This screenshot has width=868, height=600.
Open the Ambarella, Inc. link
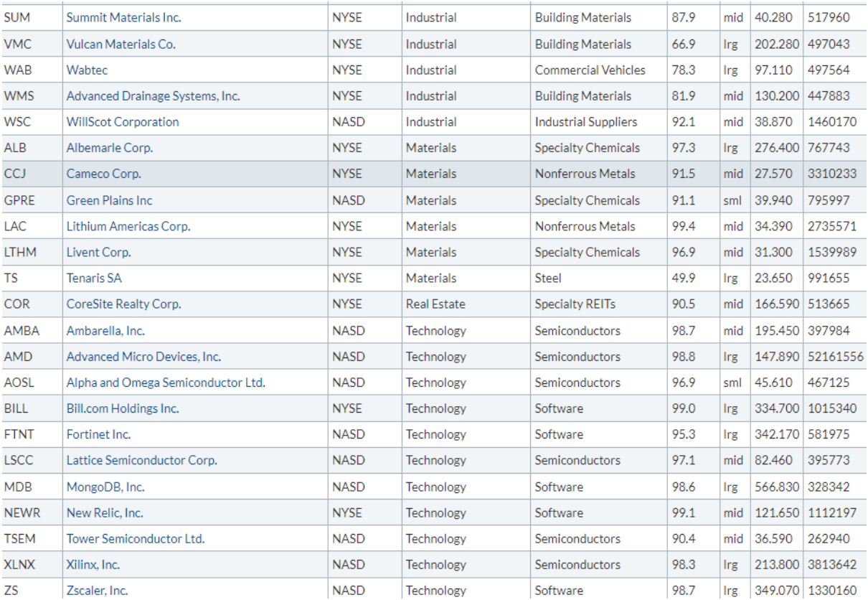point(105,331)
